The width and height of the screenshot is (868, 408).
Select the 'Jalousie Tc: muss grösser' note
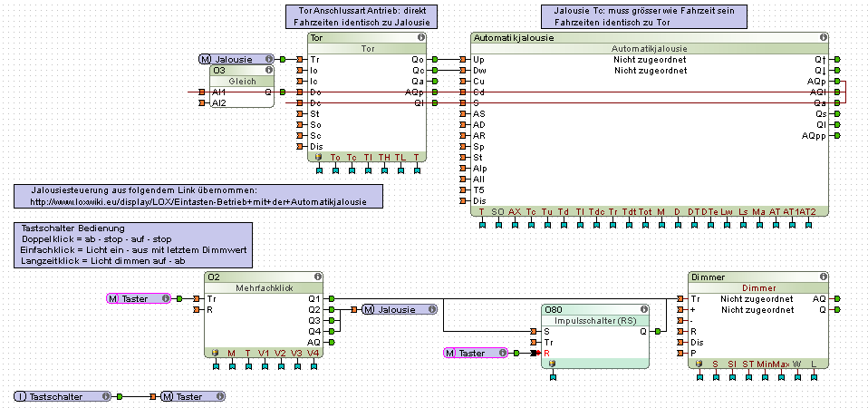642,16
